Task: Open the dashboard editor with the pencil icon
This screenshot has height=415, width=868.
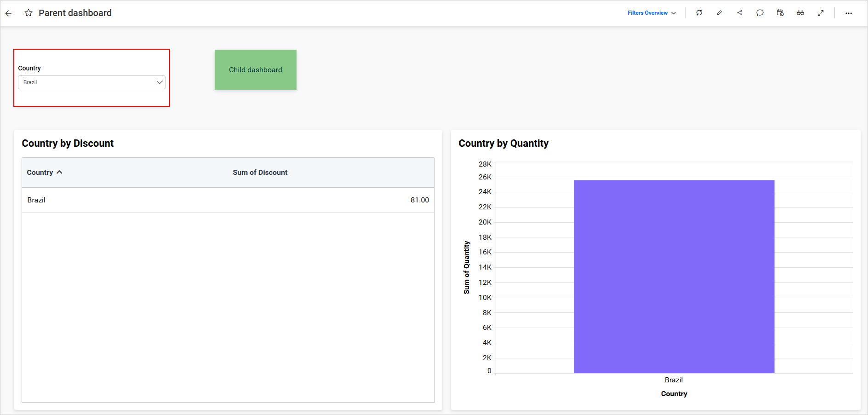Action: 719,13
